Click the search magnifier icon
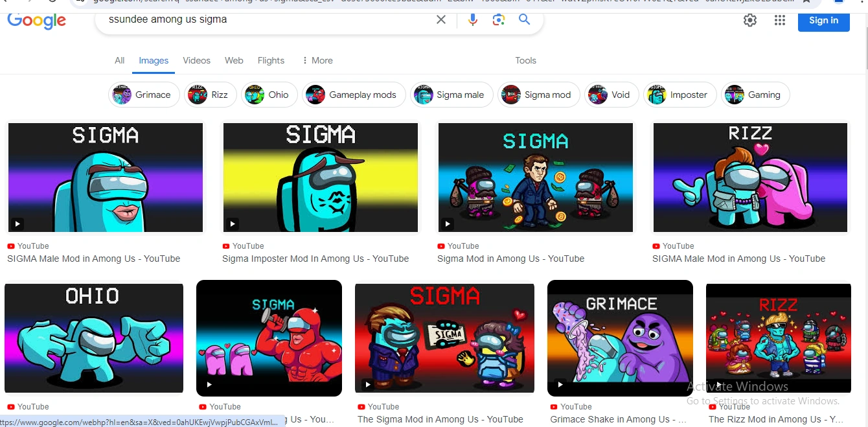This screenshot has width=868, height=427. [x=524, y=19]
